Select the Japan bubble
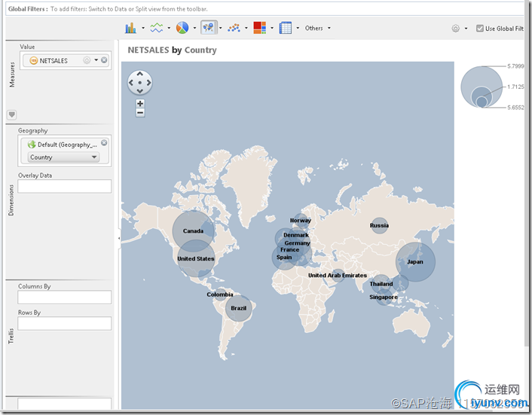 pyautogui.click(x=415, y=262)
